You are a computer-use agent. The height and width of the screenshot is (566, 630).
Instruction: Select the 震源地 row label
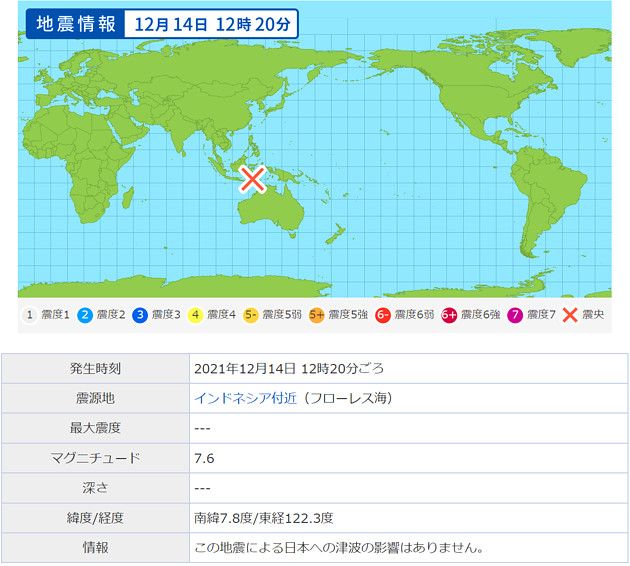(x=95, y=398)
